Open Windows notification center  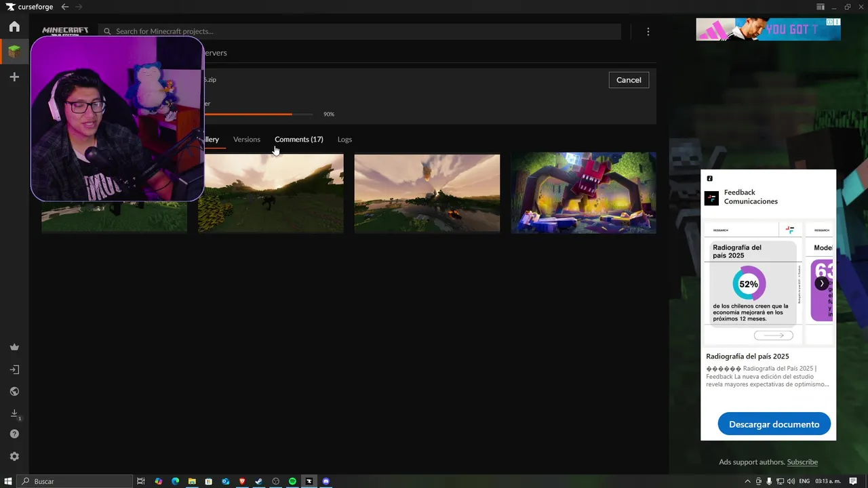[x=853, y=481]
